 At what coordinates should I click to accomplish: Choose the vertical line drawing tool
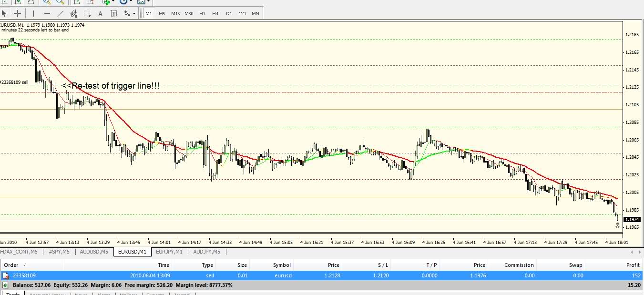[34, 13]
